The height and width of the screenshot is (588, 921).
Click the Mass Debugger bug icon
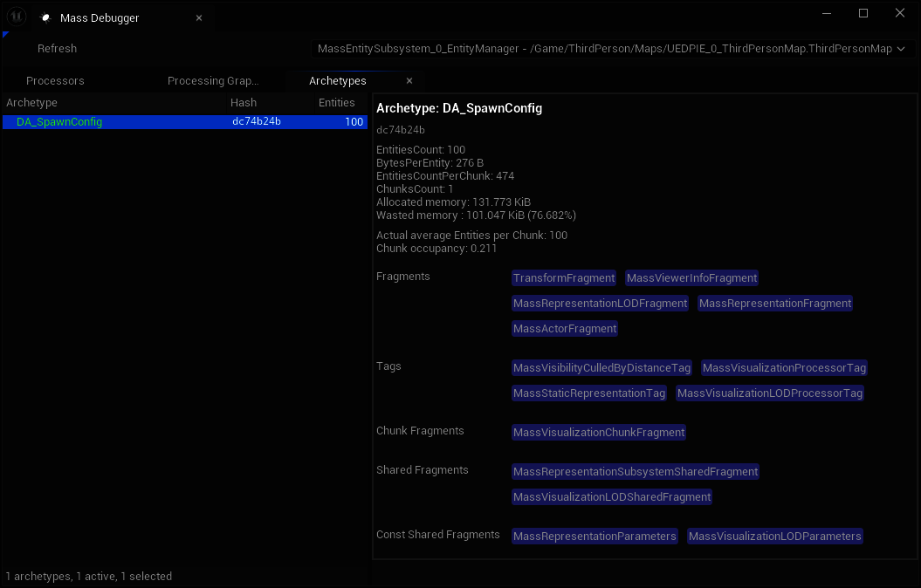click(45, 18)
